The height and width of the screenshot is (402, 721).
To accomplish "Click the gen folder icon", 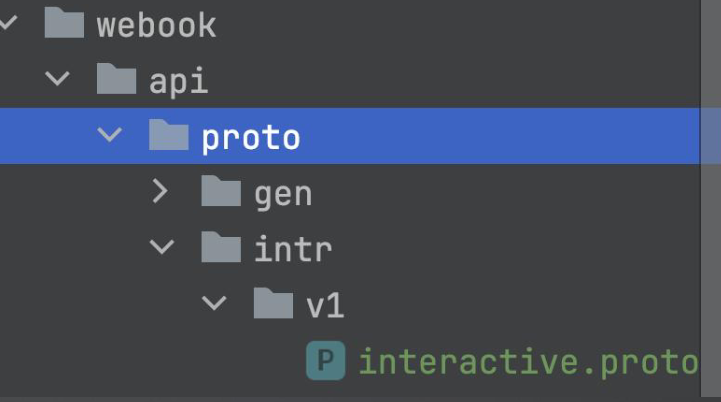I will click(221, 191).
